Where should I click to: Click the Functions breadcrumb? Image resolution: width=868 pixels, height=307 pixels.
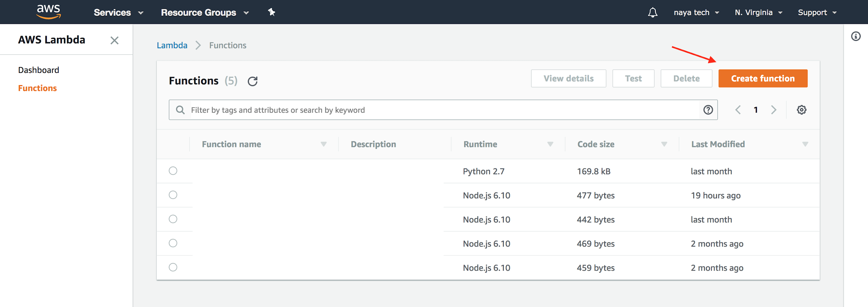pyautogui.click(x=228, y=45)
